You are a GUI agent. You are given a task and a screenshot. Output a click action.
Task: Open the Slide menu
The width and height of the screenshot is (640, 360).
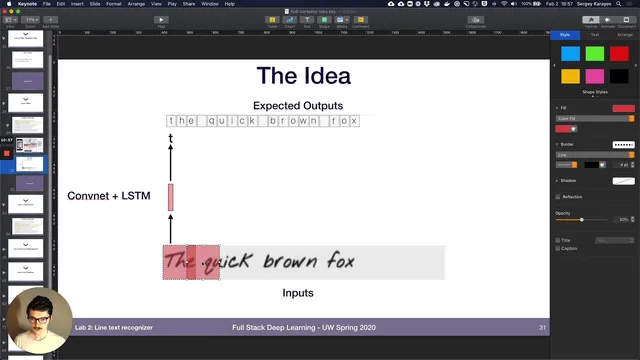(95, 4)
